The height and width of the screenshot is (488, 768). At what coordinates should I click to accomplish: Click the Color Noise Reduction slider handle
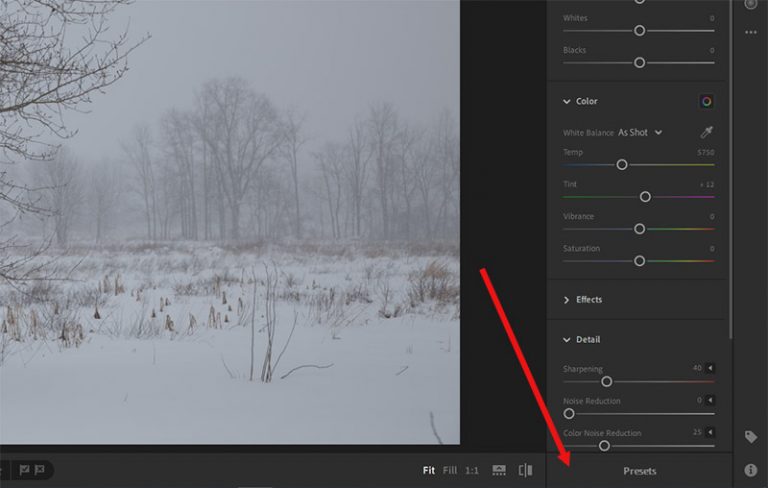coord(604,445)
